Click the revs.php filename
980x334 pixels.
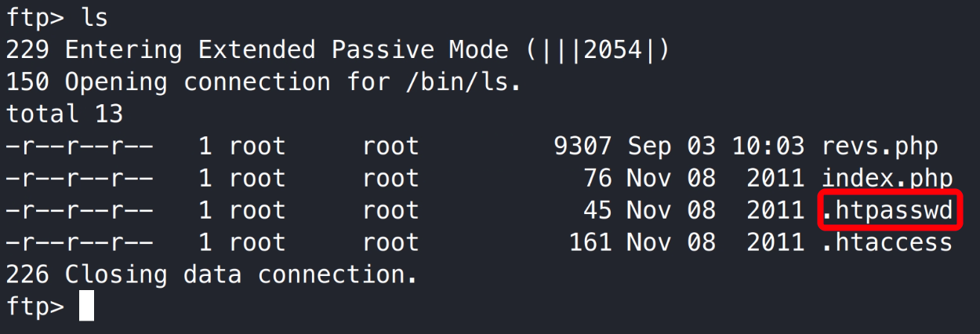pos(880,147)
